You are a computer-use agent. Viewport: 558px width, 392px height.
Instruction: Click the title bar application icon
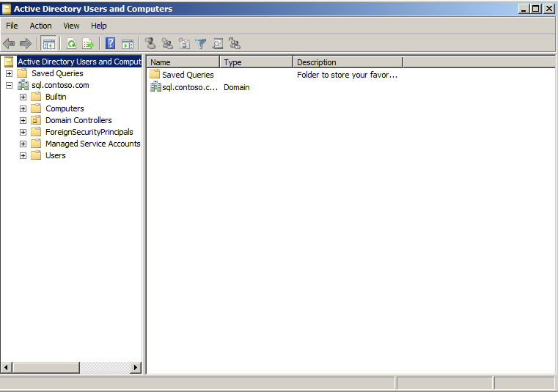(x=7, y=9)
